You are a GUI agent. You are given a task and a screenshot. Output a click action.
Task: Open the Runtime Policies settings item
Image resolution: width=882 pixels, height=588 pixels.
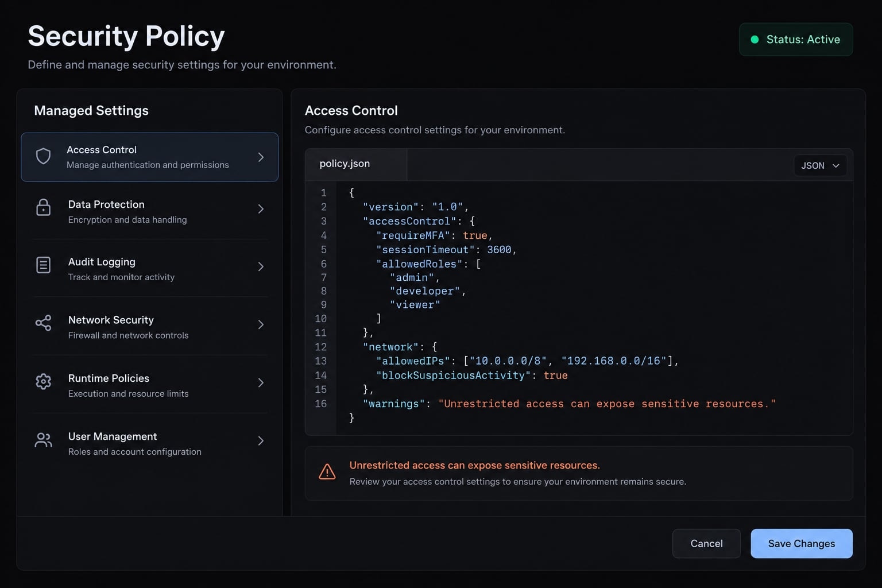point(150,385)
